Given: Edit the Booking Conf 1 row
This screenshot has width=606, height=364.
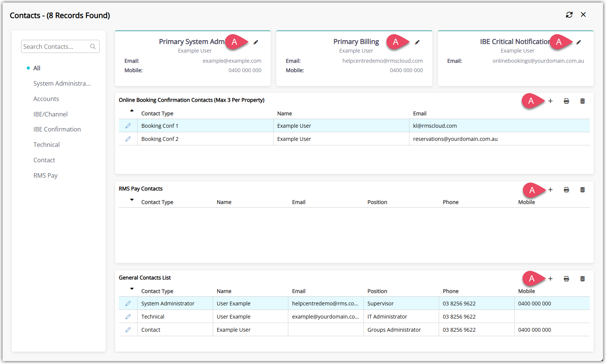Looking at the screenshot, I should 128,126.
